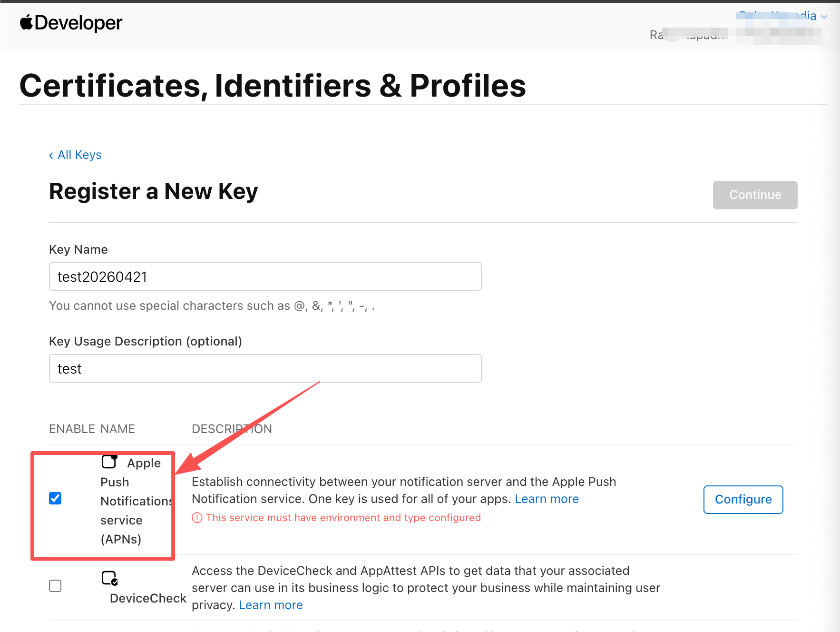Screen dimensions: 840x632
Task: Uncheck the Apple Push Notifications service checkbox
Action: 55,498
